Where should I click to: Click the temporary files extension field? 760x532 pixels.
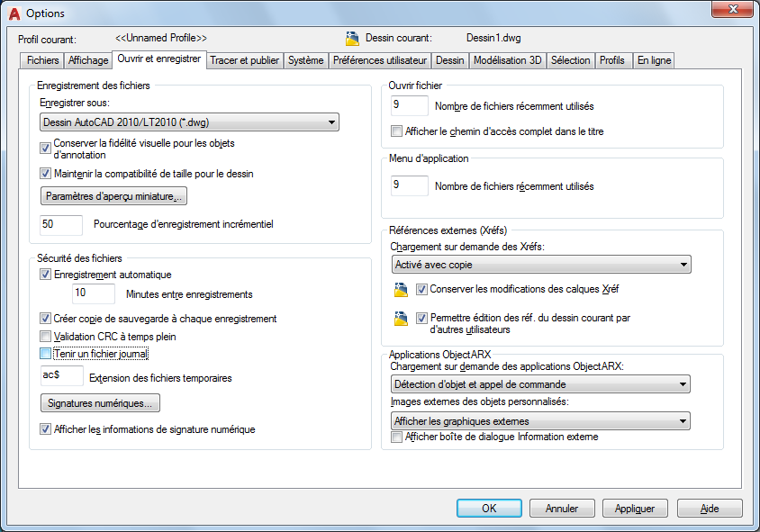pyautogui.click(x=62, y=375)
